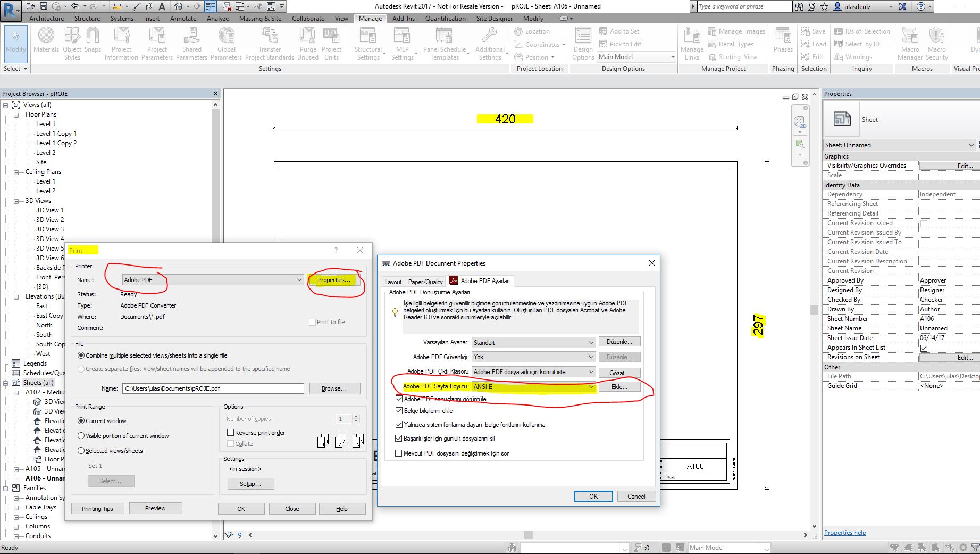This screenshot has height=554, width=980.
Task: Open Manage Links
Action: coord(692,44)
